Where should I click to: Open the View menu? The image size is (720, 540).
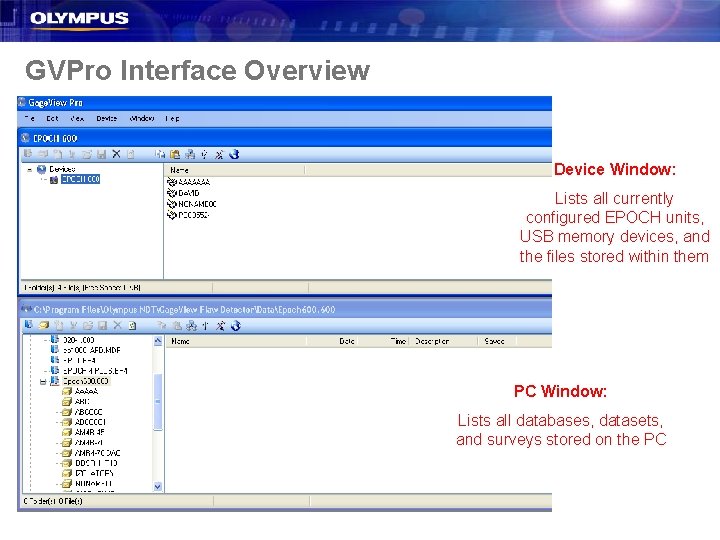77,118
